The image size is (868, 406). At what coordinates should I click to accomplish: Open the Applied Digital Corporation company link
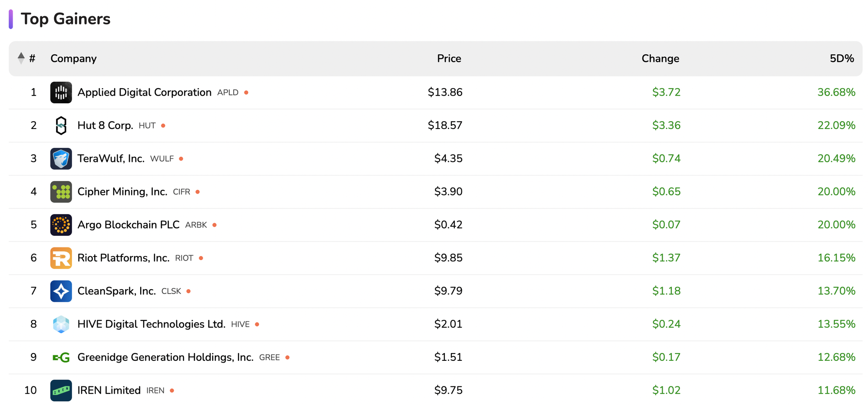144,92
